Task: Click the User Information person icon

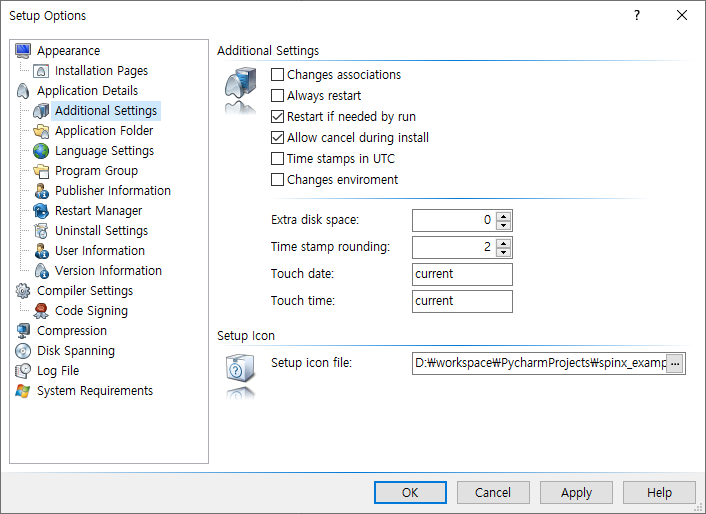Action: pos(41,251)
